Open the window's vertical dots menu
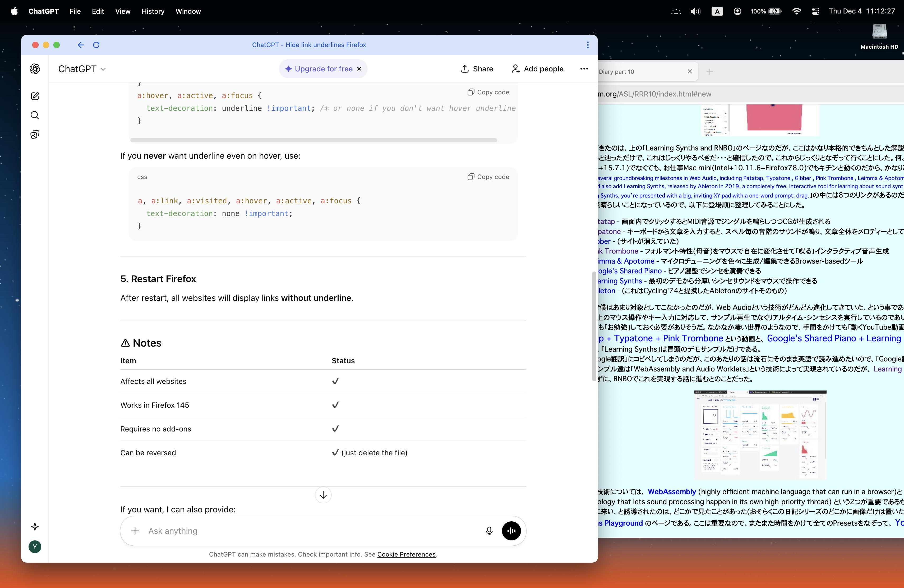 point(588,45)
